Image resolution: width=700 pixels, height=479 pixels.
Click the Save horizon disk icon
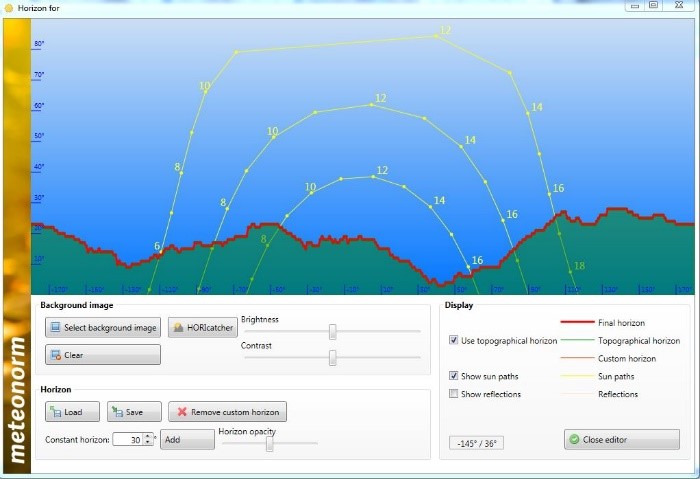[117, 412]
